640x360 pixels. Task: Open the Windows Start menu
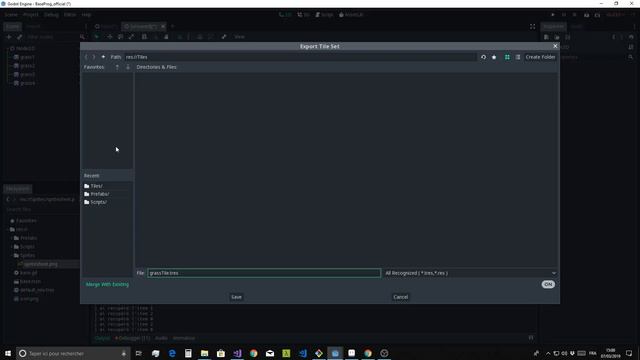point(8,353)
